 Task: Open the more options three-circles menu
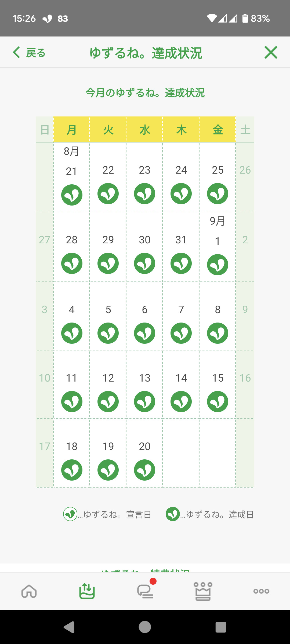point(261,591)
